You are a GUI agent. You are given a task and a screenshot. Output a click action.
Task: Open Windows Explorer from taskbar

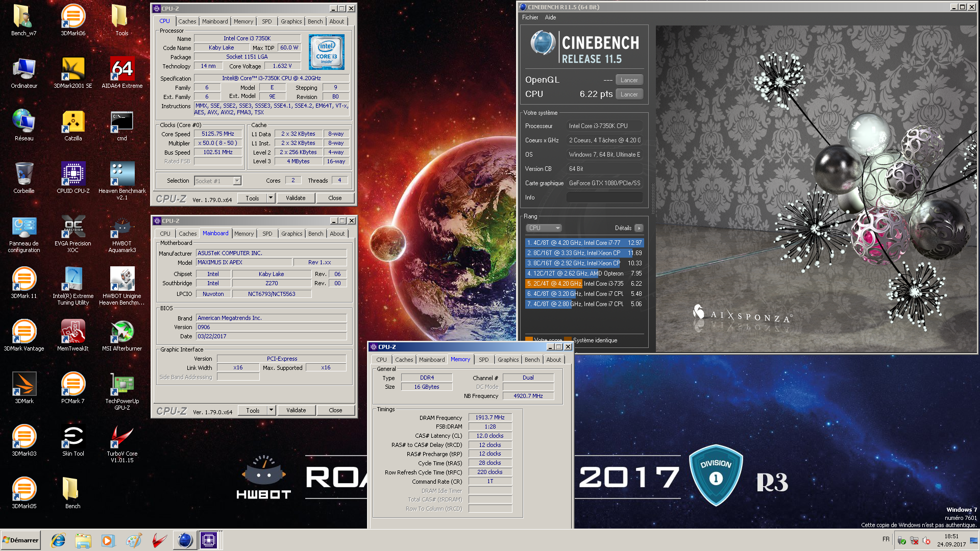[x=83, y=540]
